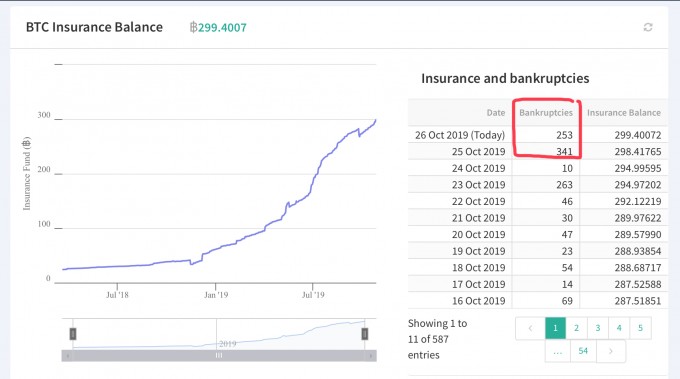
Task: Go to previous page using left chevron
Action: [x=530, y=328]
